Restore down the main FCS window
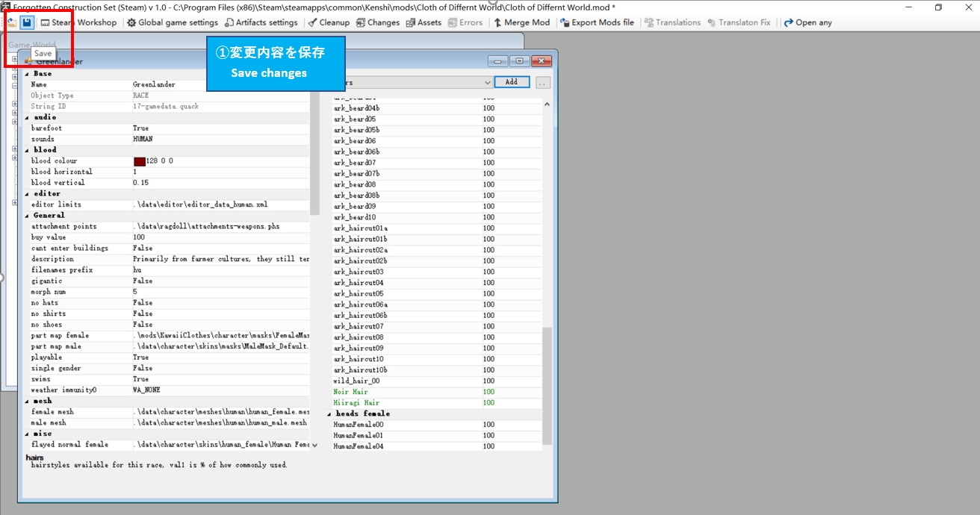Screen dimensions: 980x515 tap(938, 7)
